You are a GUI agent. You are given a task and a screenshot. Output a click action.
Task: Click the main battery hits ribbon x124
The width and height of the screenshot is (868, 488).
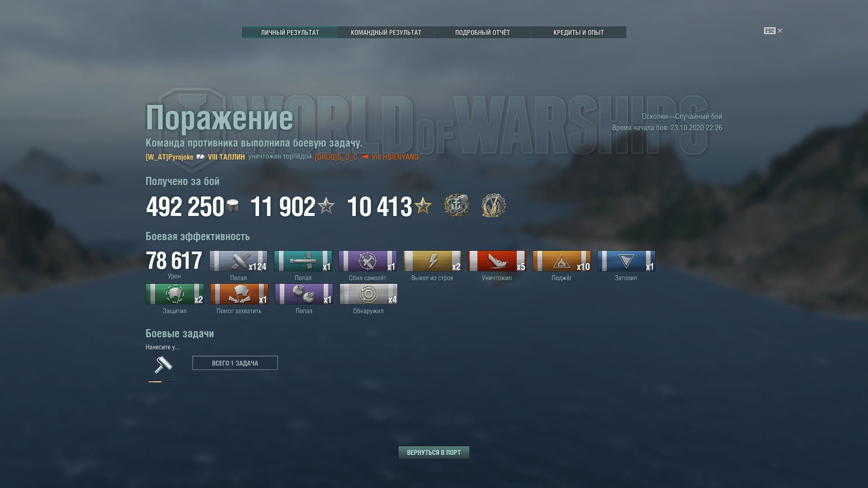pos(238,261)
